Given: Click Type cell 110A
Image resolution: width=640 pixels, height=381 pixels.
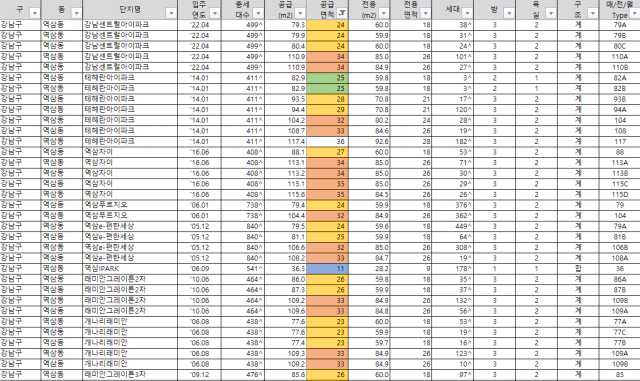Looking at the screenshot, I should pyautogui.click(x=620, y=57).
